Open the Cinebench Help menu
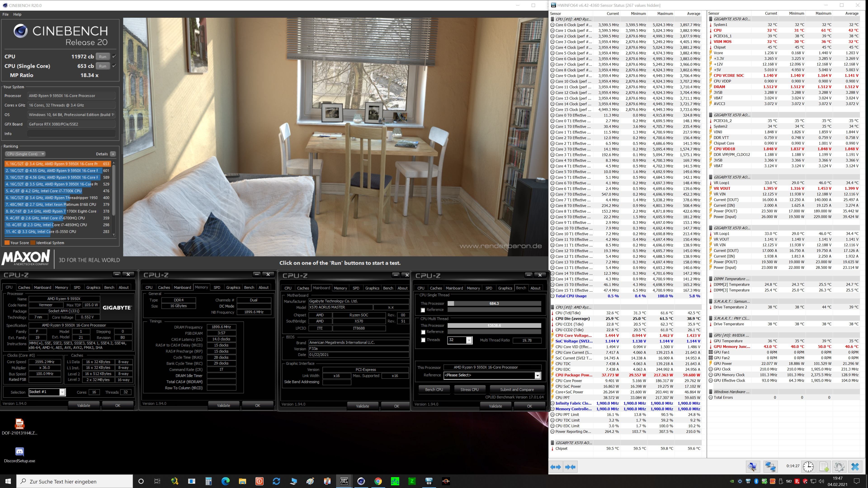This screenshot has width=868, height=488. 17,14
